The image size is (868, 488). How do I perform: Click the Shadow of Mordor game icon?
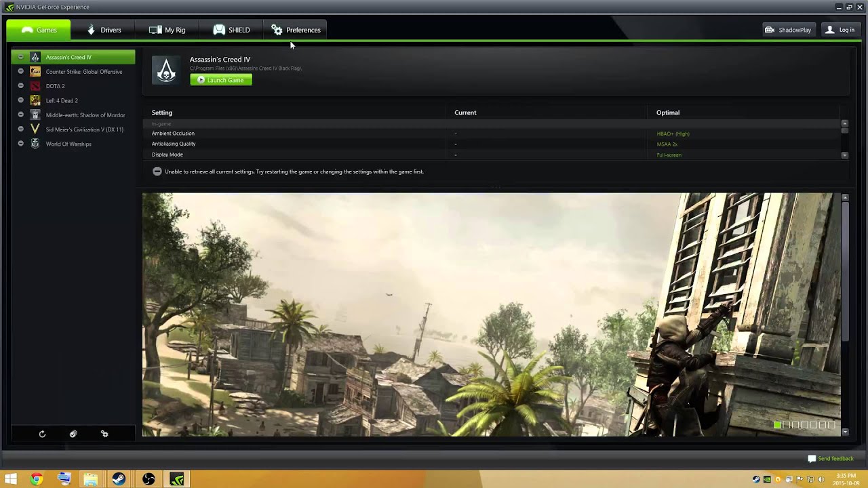tap(35, 115)
